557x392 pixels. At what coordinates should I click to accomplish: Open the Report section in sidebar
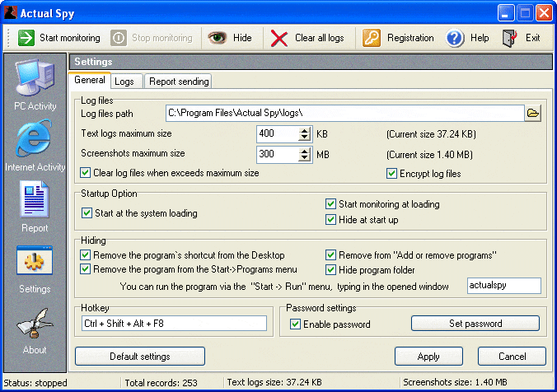coord(35,206)
